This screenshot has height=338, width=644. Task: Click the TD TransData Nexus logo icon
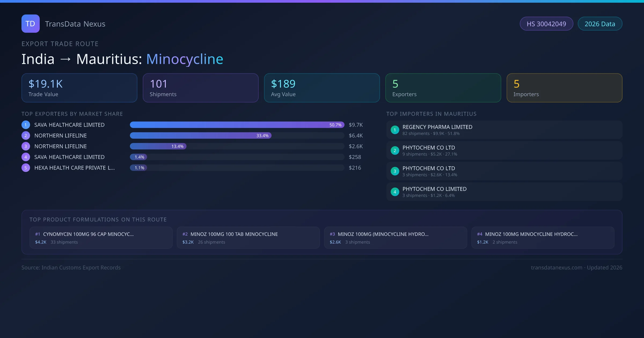(x=30, y=24)
